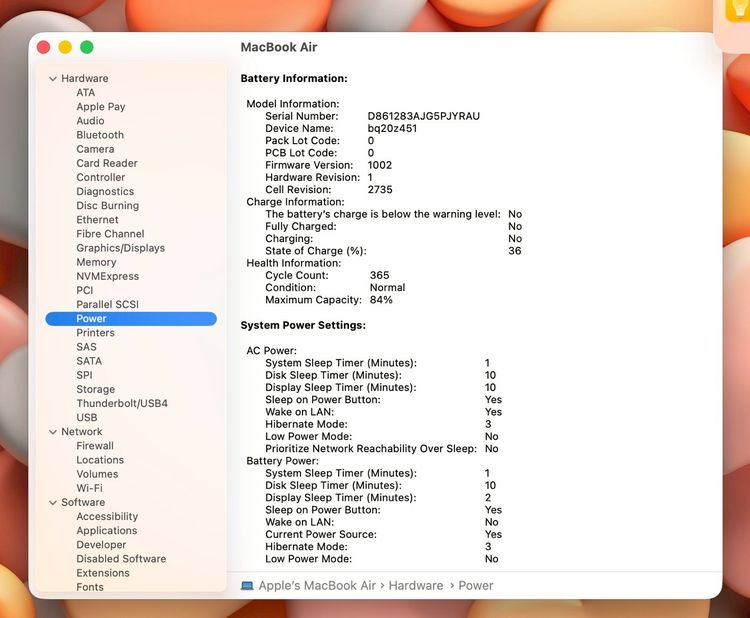Screen dimensions: 750x618
Task: Select Extensions under Software
Action: point(103,573)
